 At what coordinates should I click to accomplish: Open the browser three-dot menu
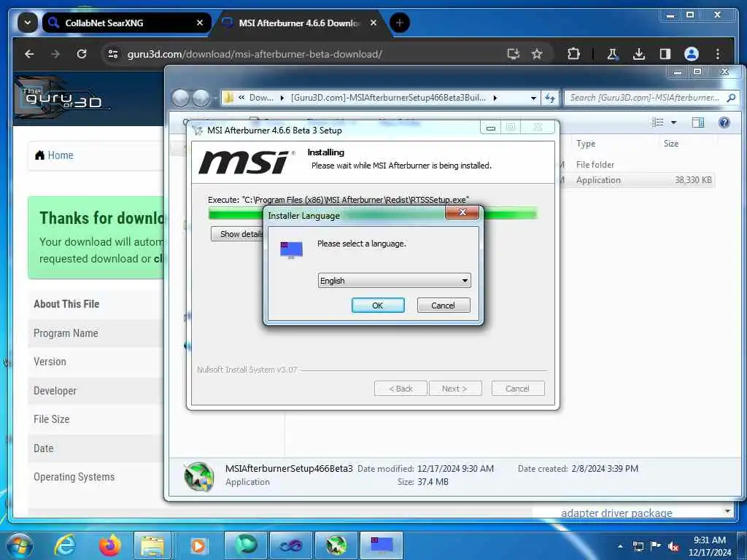pos(718,54)
